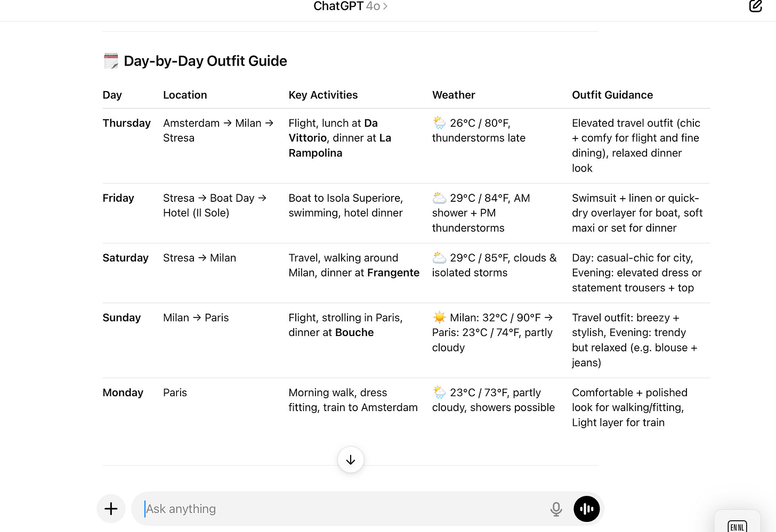The width and height of the screenshot is (776, 532).
Task: Click the dinner at Frangente activity cell
Action: (x=354, y=265)
